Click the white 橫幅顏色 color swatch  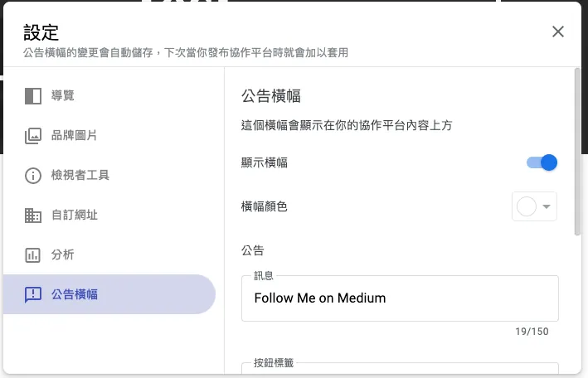[x=527, y=206]
